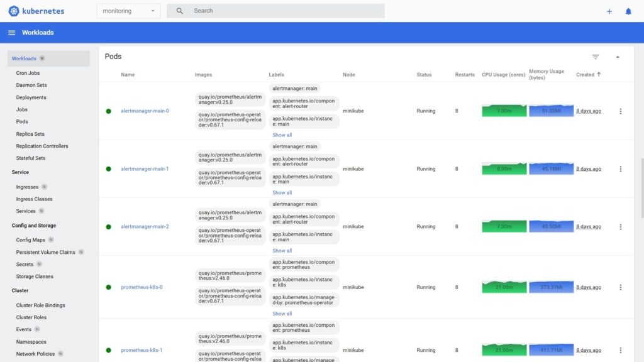Open the notifications bell
644x362 pixels.
(x=628, y=11)
